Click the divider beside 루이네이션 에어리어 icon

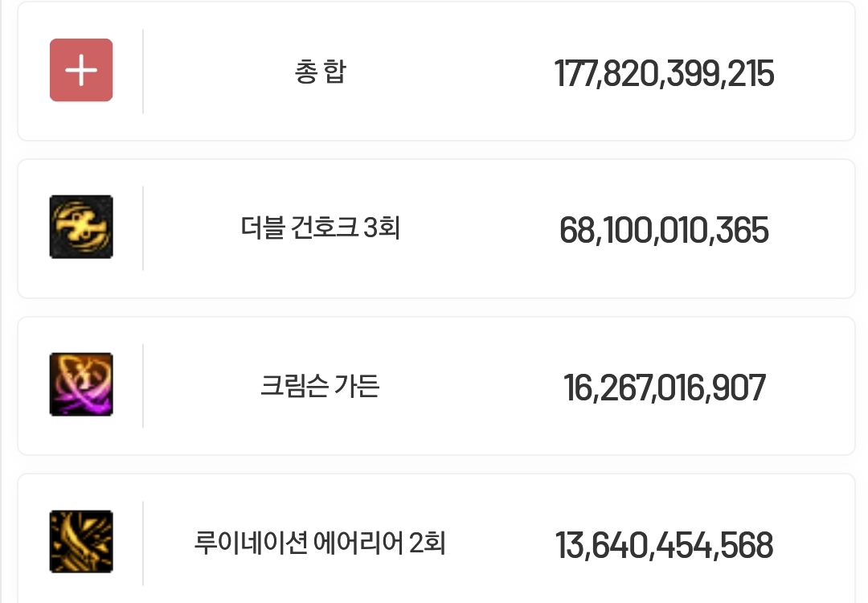coord(143,544)
